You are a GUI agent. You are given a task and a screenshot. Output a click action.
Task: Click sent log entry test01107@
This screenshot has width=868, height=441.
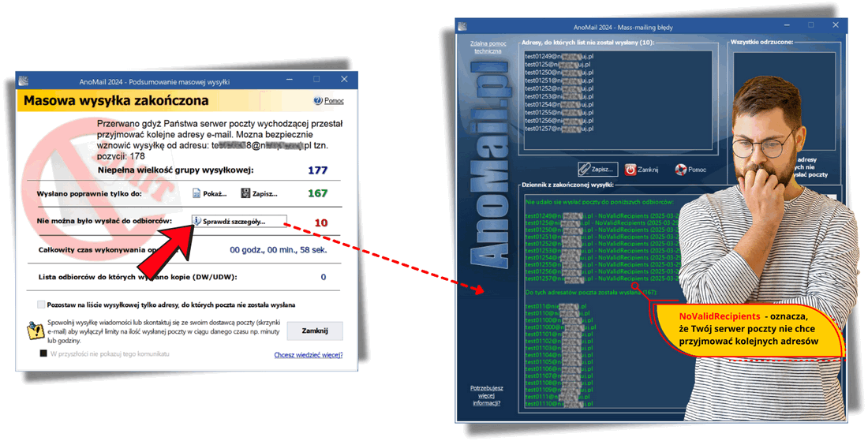tap(559, 376)
